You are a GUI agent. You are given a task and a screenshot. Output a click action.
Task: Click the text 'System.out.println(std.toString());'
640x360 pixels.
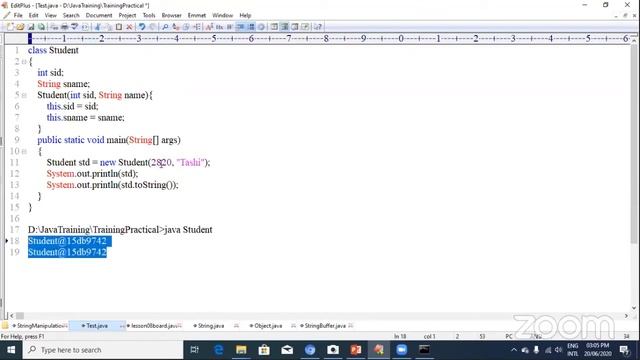(113, 185)
